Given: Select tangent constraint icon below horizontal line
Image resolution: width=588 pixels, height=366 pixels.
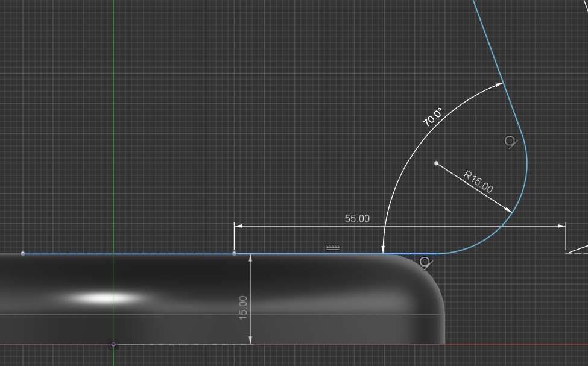Looking at the screenshot, I should click(425, 262).
